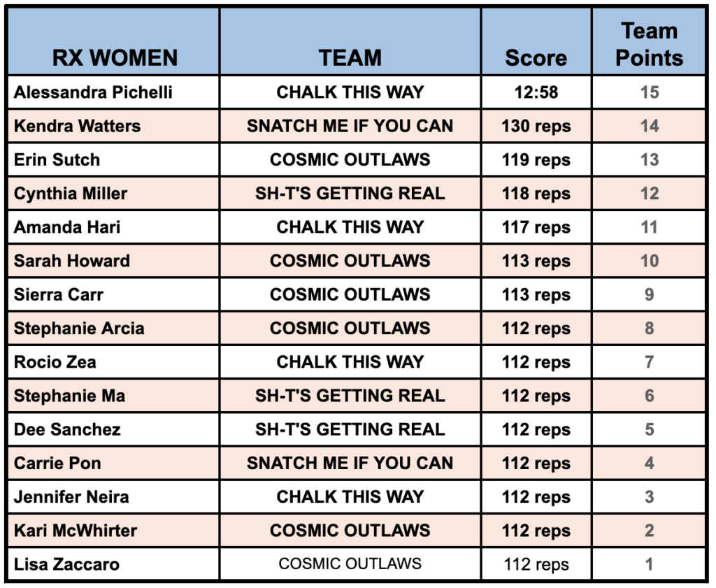Select the 130 reps score cell

tap(536, 126)
